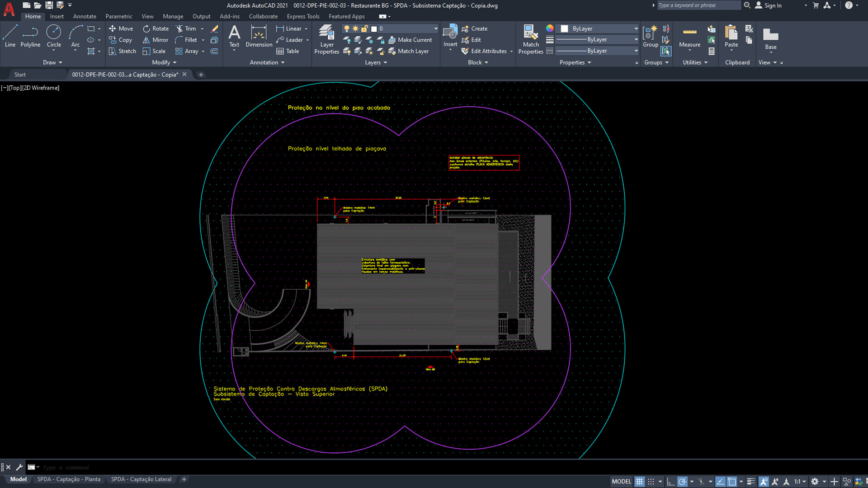Viewport: 868px width, 488px height.
Task: Insert a Table from Annotation panel
Action: click(288, 51)
